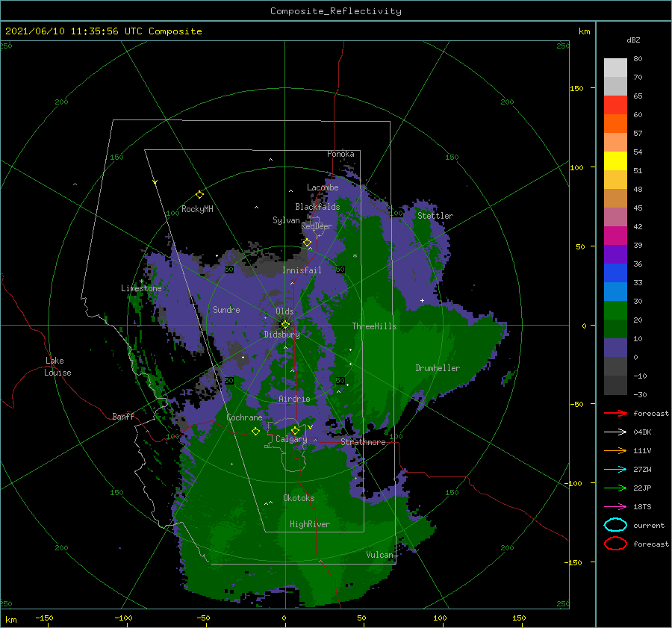
Task: Click the yellow diamond marker above Calgary
Action: tap(295, 430)
